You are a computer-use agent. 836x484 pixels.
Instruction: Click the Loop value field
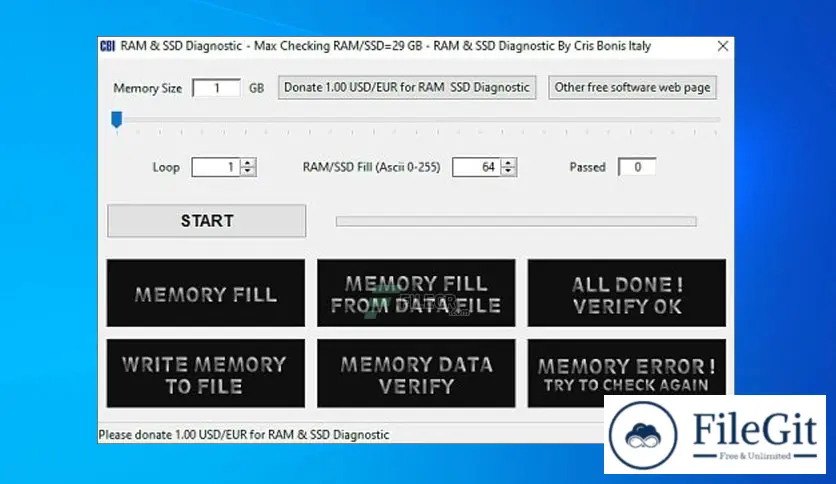point(216,167)
